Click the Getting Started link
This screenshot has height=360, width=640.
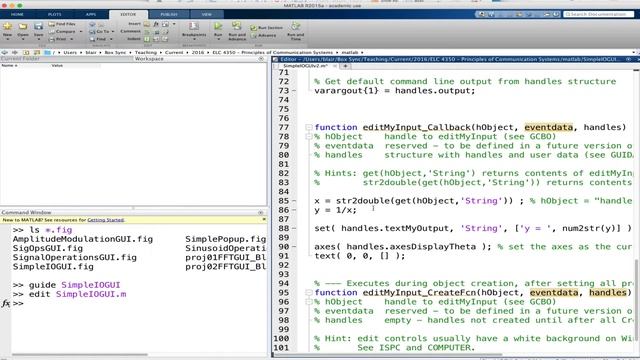pyautogui.click(x=105, y=220)
